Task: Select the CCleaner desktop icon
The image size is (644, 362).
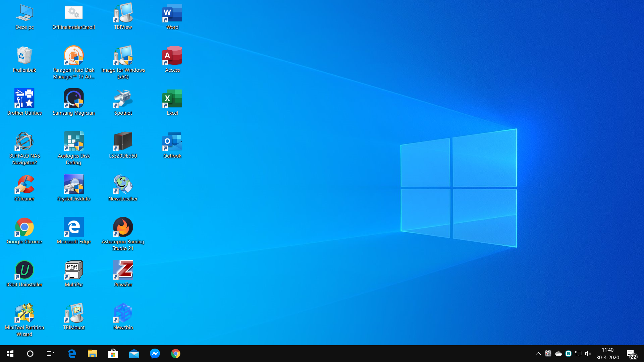Action: pos(24,188)
